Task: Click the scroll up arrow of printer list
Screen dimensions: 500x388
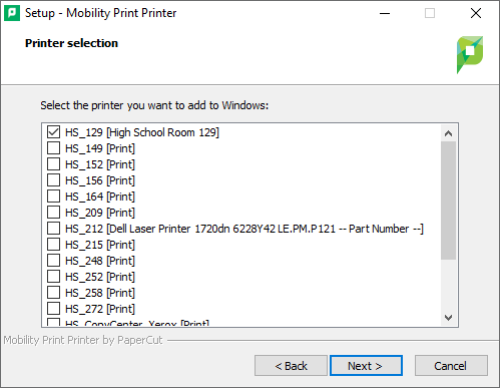Action: tap(448, 133)
